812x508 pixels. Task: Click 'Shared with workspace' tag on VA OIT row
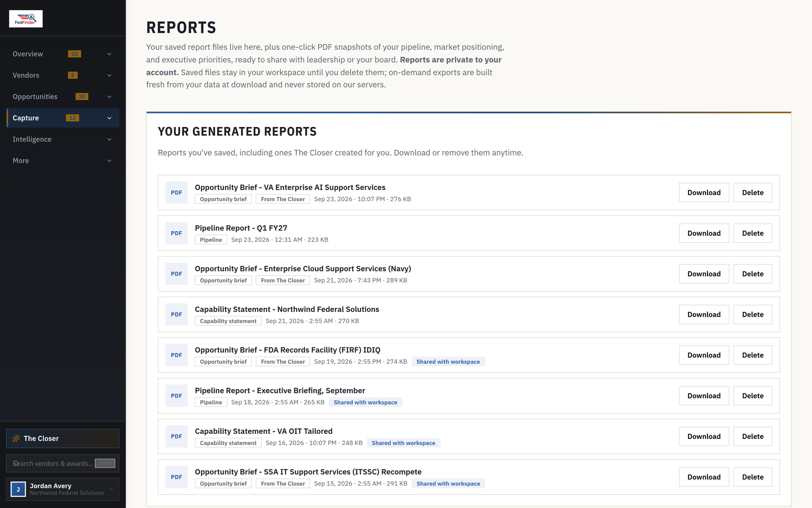pos(403,443)
